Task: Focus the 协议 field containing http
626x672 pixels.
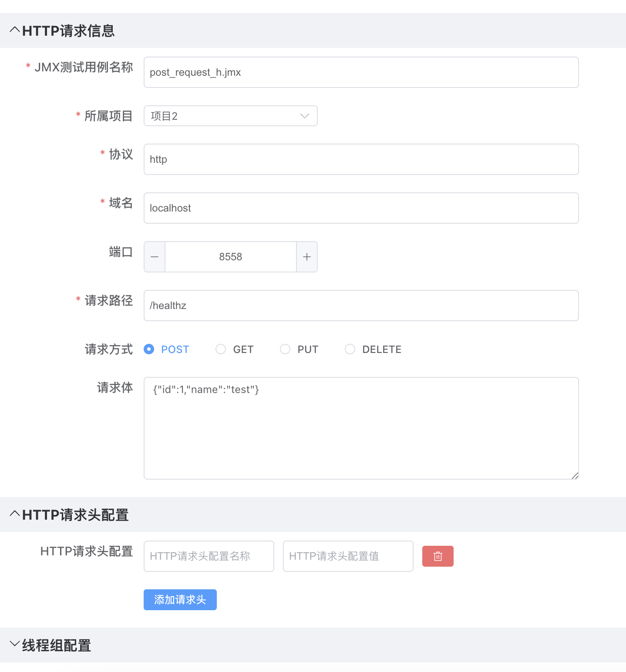Action: click(x=361, y=159)
